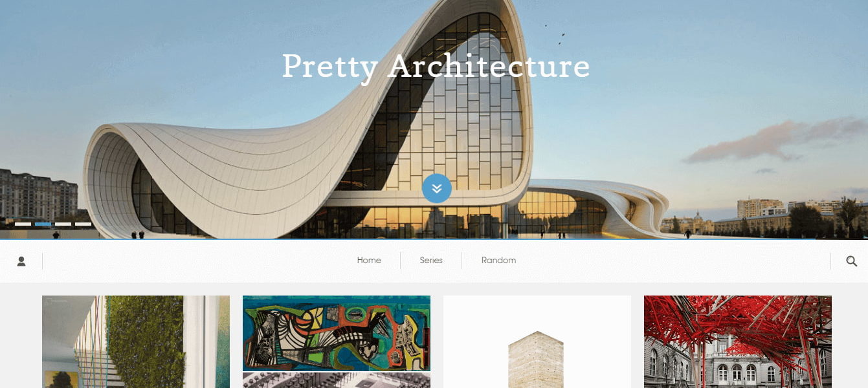View the stone block tower thumbnail

(537, 341)
